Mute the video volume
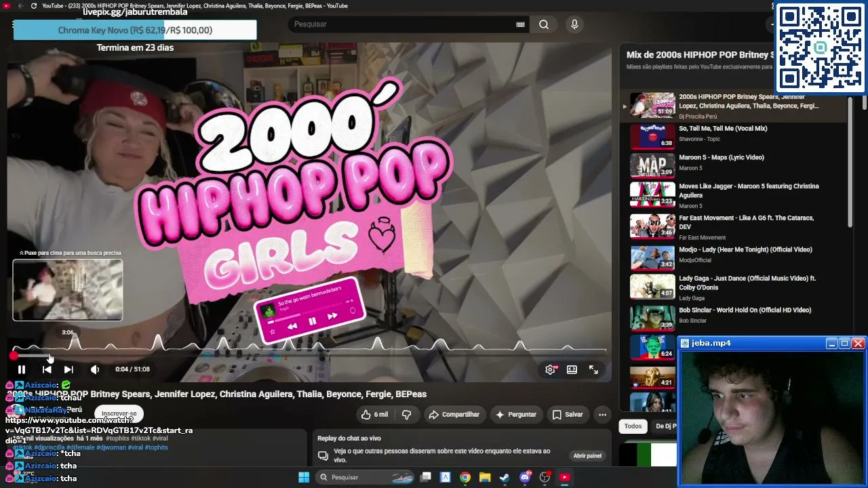Image resolution: width=868 pixels, height=488 pixels. [x=95, y=369]
